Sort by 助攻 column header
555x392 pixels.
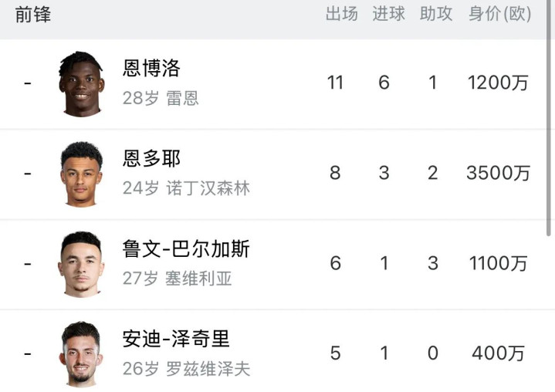(x=436, y=14)
